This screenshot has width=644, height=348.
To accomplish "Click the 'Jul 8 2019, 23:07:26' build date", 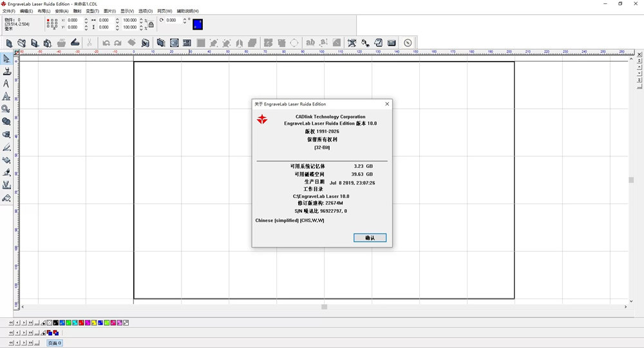I will (352, 183).
